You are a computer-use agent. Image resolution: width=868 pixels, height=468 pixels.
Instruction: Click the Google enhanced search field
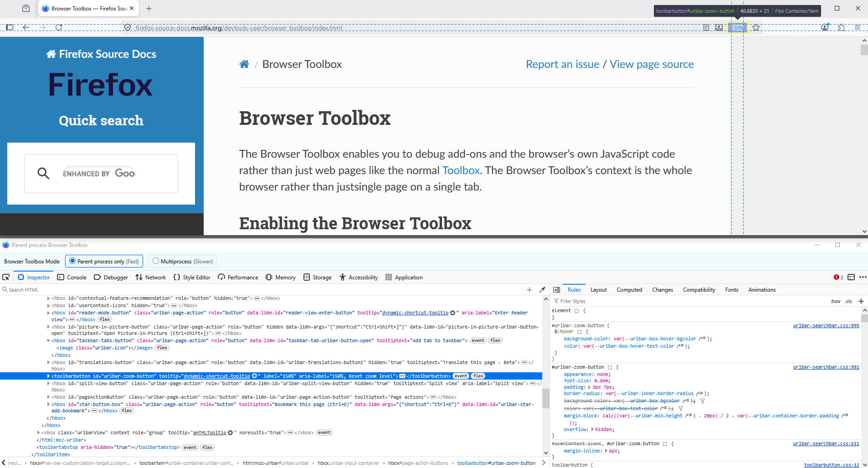tap(101, 174)
